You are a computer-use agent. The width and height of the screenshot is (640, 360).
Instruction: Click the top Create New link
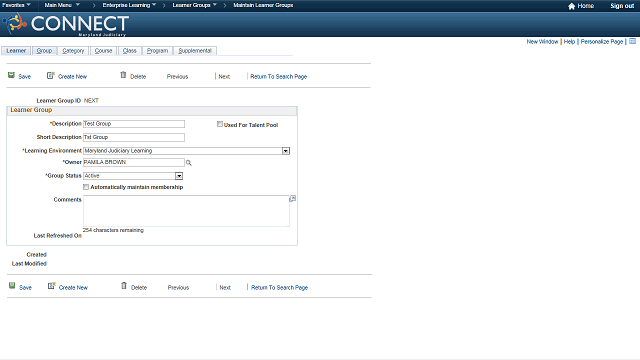[x=72, y=77]
